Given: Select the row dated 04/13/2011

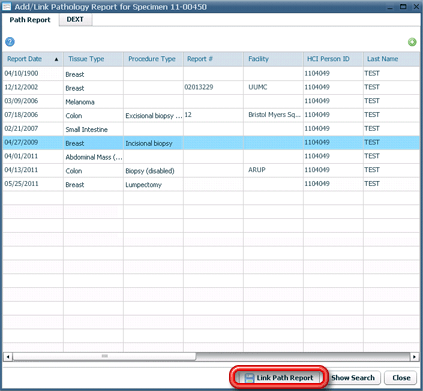Looking at the screenshot, I should click(x=211, y=170).
